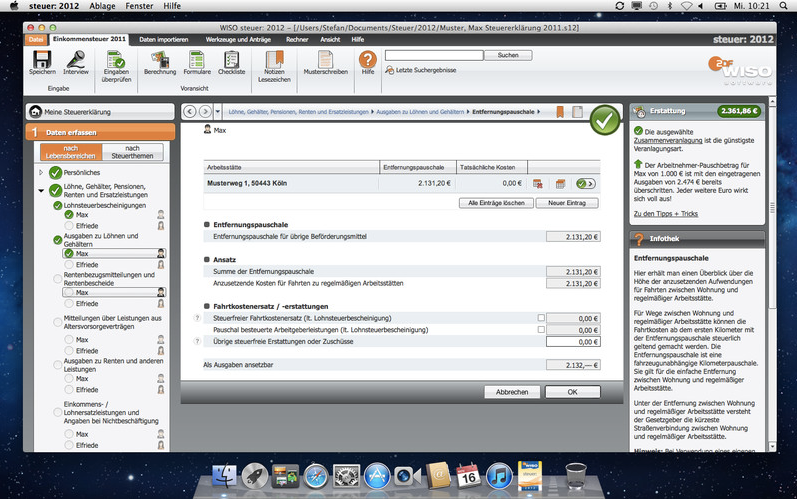Select Elfriede under Lohnsteuerbescheinigungen
Image resolution: width=797 pixels, height=499 pixels.
pyautogui.click(x=87, y=226)
